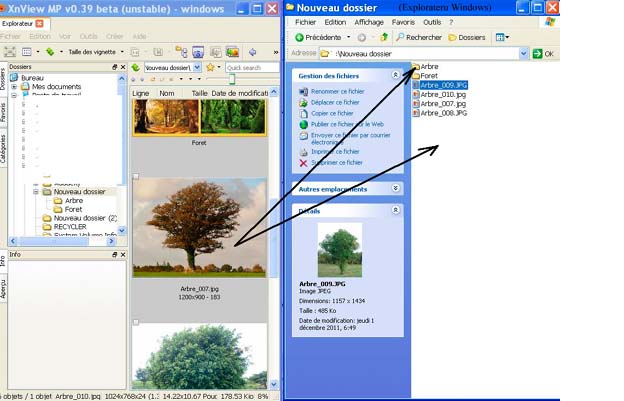624x401 pixels.
Task: Click XnView screen capture toolbar icon
Action: click(198, 52)
